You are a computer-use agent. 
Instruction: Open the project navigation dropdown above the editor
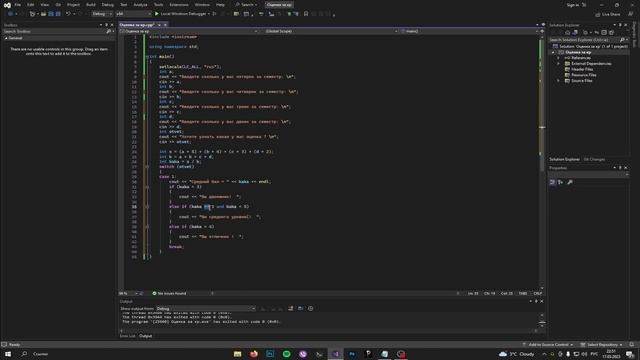(189, 31)
